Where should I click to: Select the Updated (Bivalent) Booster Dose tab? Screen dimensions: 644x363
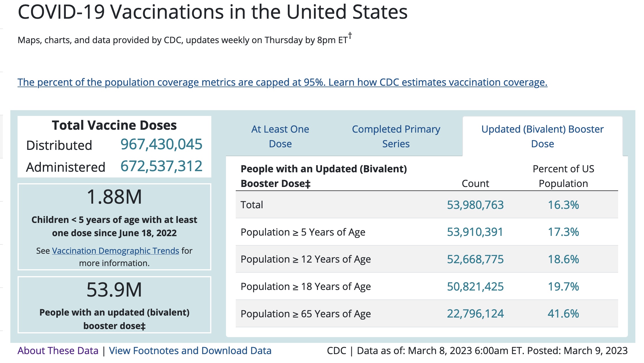coord(542,136)
